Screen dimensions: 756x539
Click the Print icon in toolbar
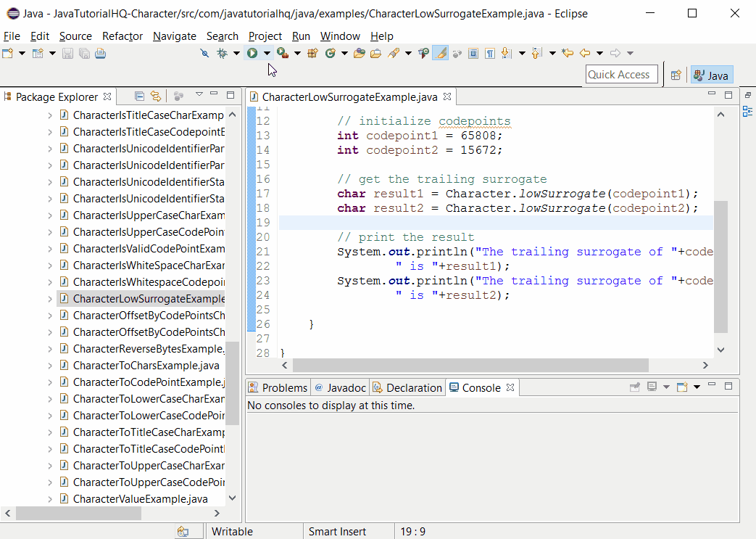click(100, 53)
